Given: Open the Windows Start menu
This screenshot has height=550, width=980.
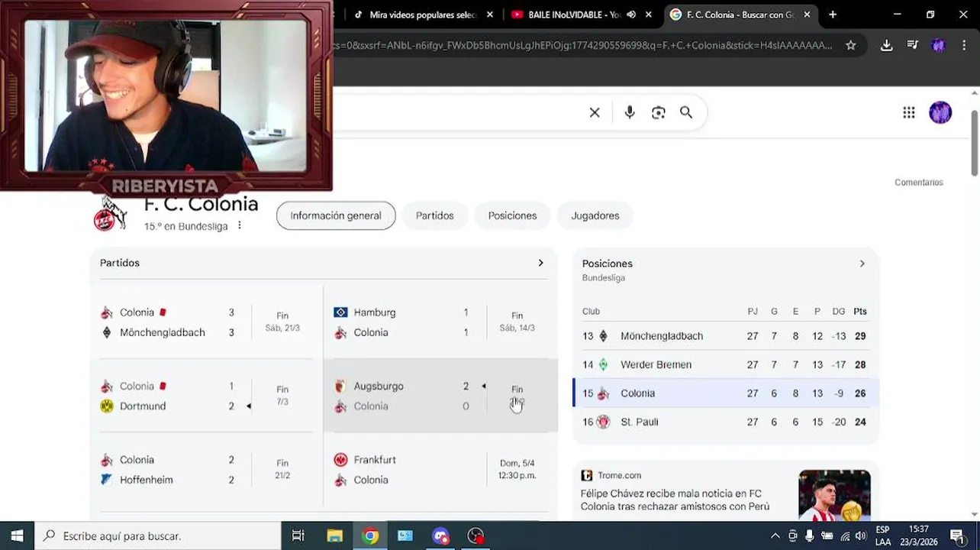Looking at the screenshot, I should pyautogui.click(x=17, y=535).
